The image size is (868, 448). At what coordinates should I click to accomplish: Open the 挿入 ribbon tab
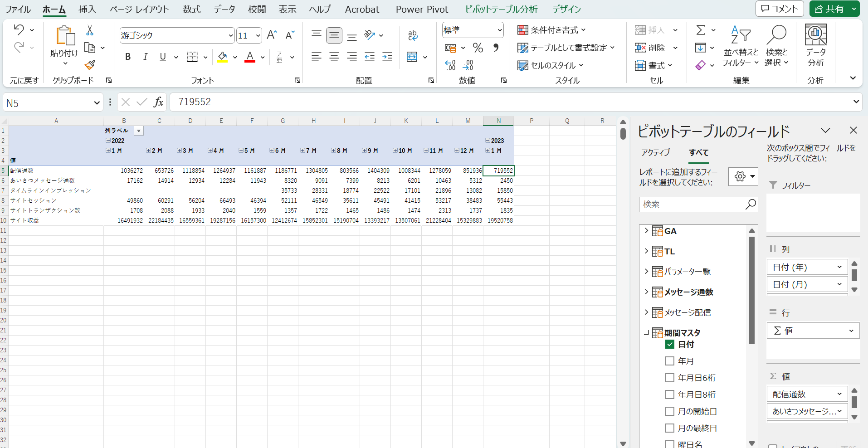pyautogui.click(x=87, y=9)
